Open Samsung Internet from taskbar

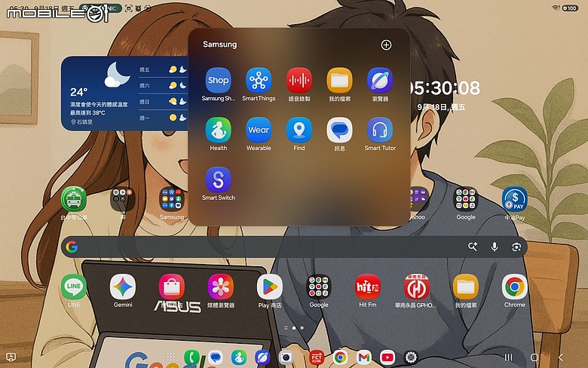(262, 357)
